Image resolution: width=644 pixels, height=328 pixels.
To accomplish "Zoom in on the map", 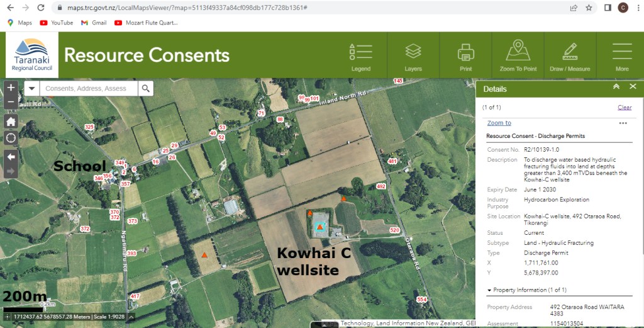I will point(11,88).
